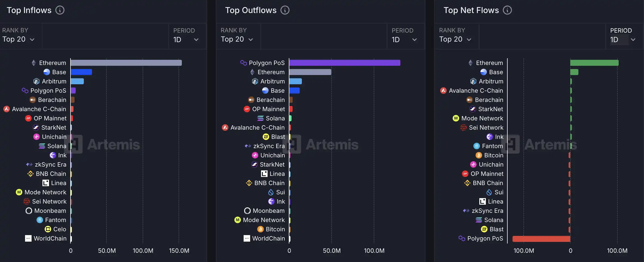Click Berachain logo in Top Inflows

click(33, 100)
